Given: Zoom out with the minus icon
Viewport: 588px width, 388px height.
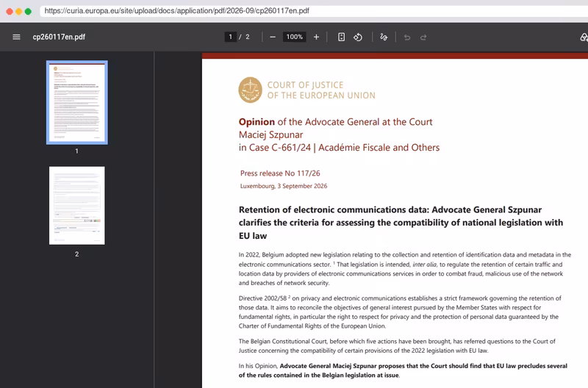Looking at the screenshot, I should [273, 37].
